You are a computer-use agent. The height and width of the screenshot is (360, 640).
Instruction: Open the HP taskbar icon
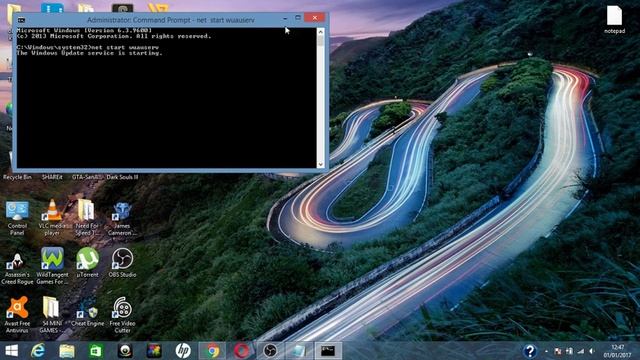tap(183, 351)
